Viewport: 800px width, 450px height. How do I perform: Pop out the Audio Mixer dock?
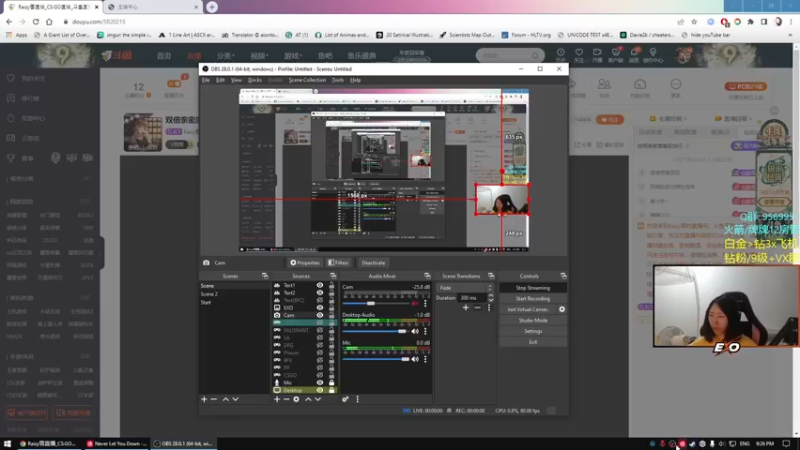pos(427,276)
